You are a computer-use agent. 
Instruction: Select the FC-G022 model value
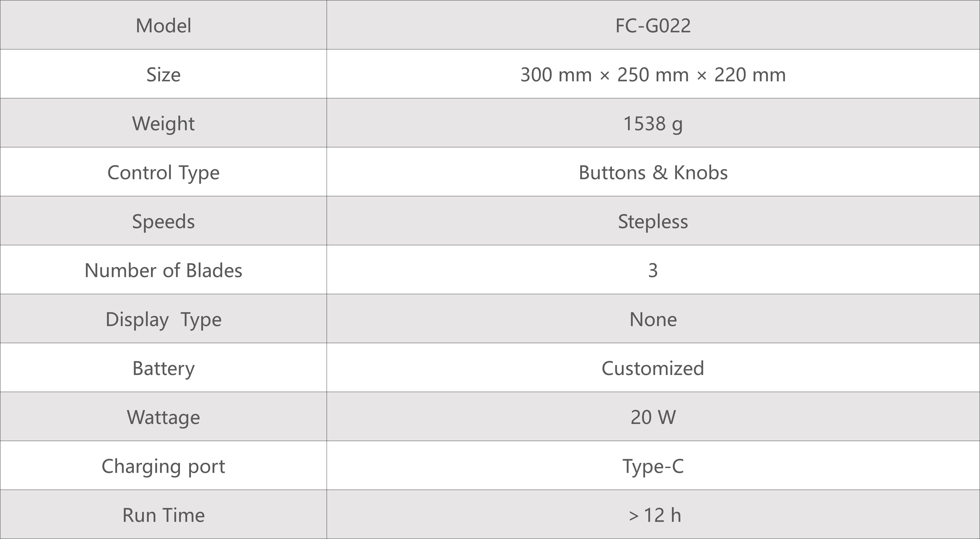pos(653,26)
